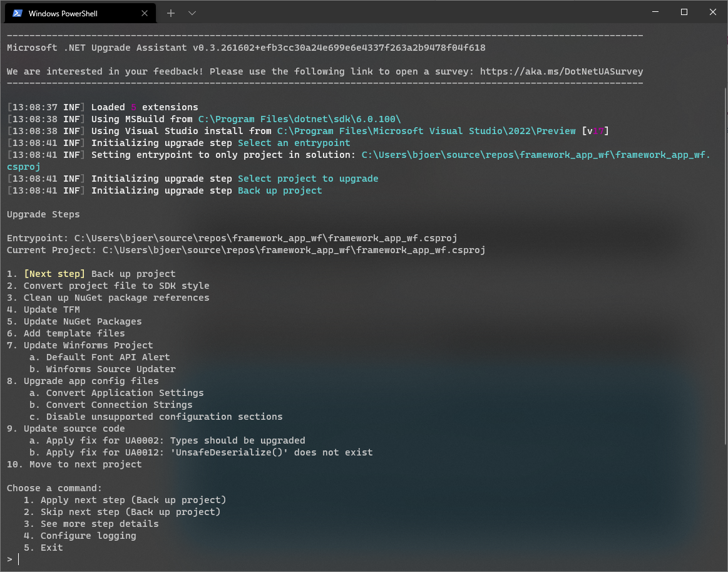This screenshot has height=572, width=728.
Task: Click step '7. Update Winforms Project'
Action: click(x=80, y=345)
